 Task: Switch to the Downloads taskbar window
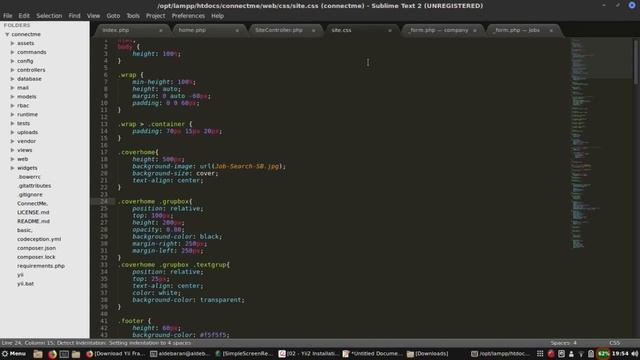(x=428, y=354)
